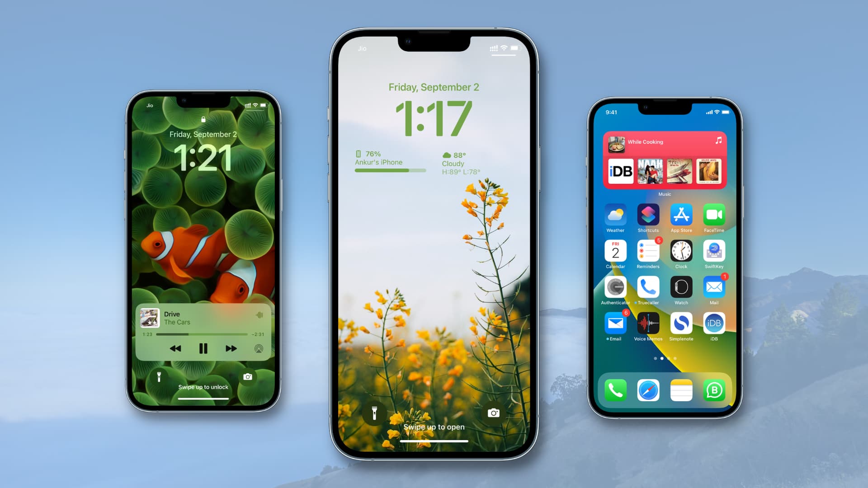
Task: Open iDB app icon
Action: 712,327
